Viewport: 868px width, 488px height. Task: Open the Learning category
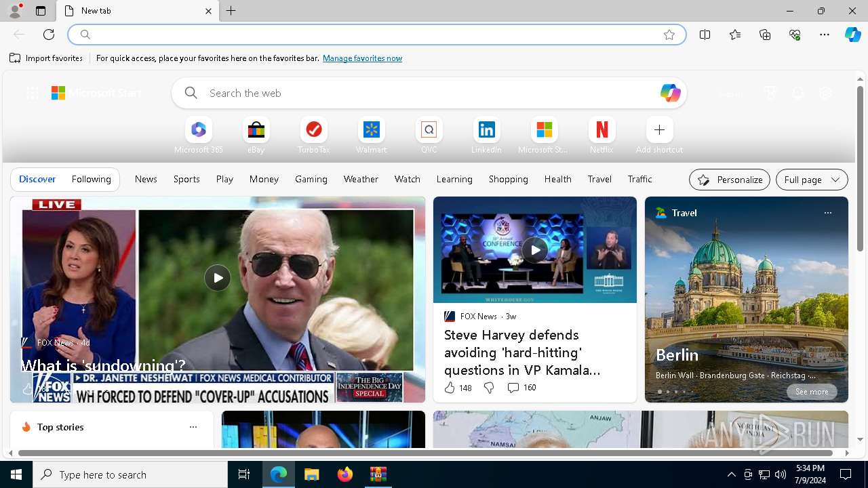pos(454,179)
